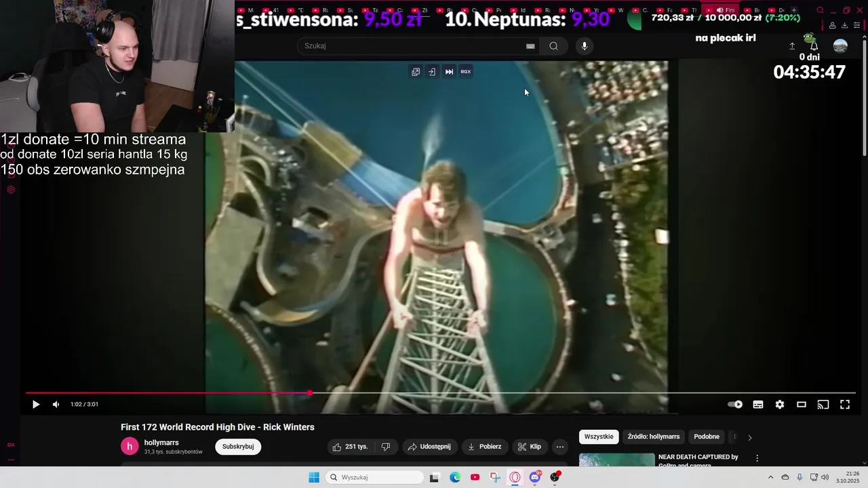The image size is (868, 488).
Task: Open the Opera easy setup menu icon
Action: click(x=856, y=26)
